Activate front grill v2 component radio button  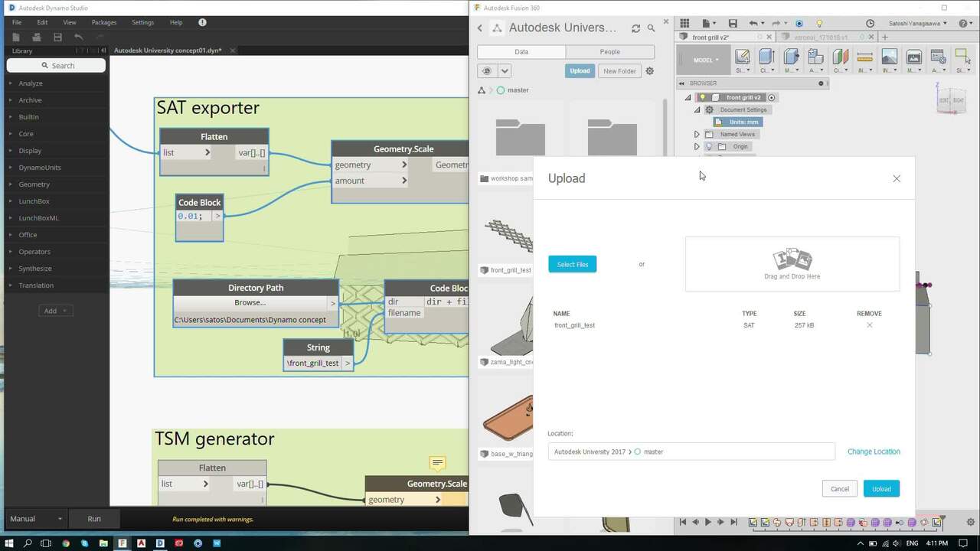pos(772,98)
